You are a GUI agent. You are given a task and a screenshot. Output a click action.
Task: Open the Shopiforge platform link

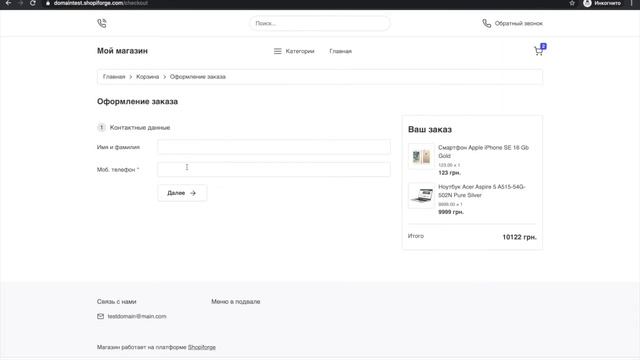tap(202, 347)
